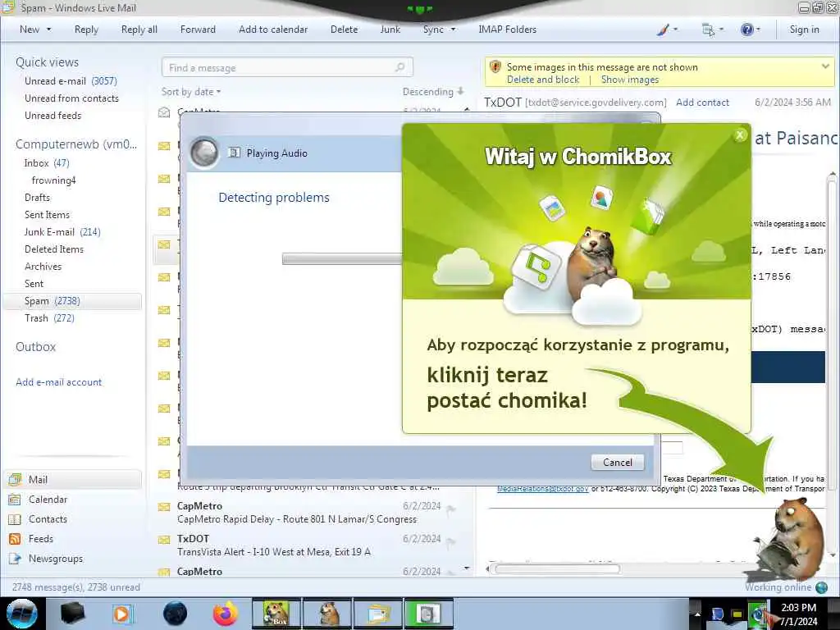Viewport: 840px width, 630px height.
Task: Select Unread e-mail quick view
Action: 71,81
